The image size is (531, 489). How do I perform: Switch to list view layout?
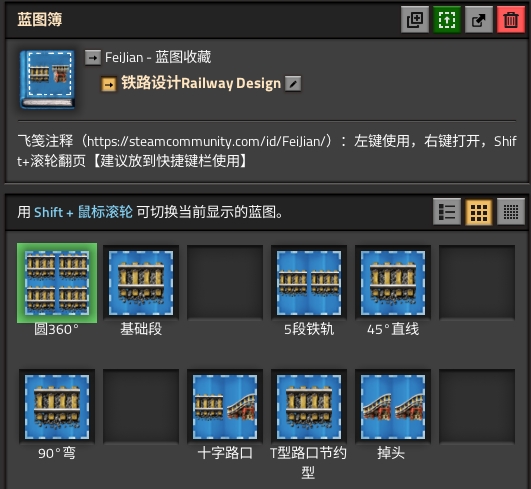(447, 212)
